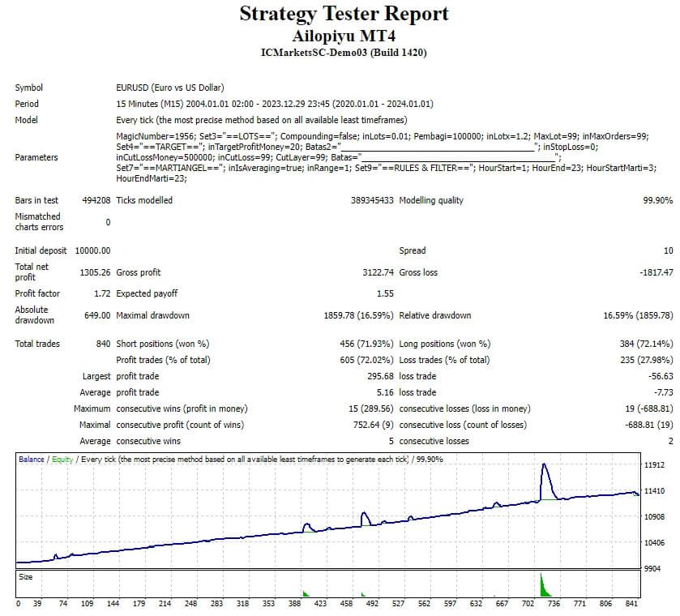This screenshot has width=680, height=616.
Task: Click the initial deposit value "10000.00"
Action: pos(93,250)
